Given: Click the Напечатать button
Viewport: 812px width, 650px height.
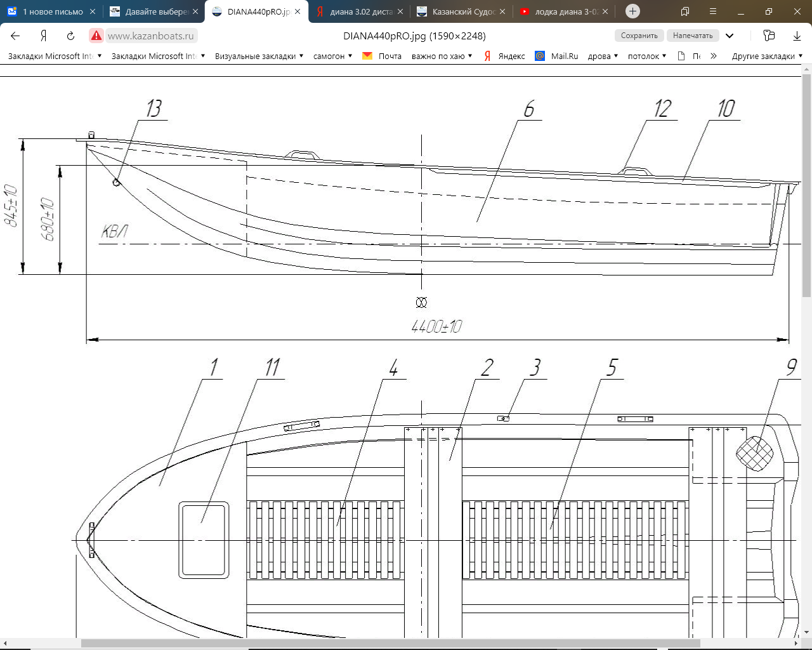Looking at the screenshot, I should 693,36.
